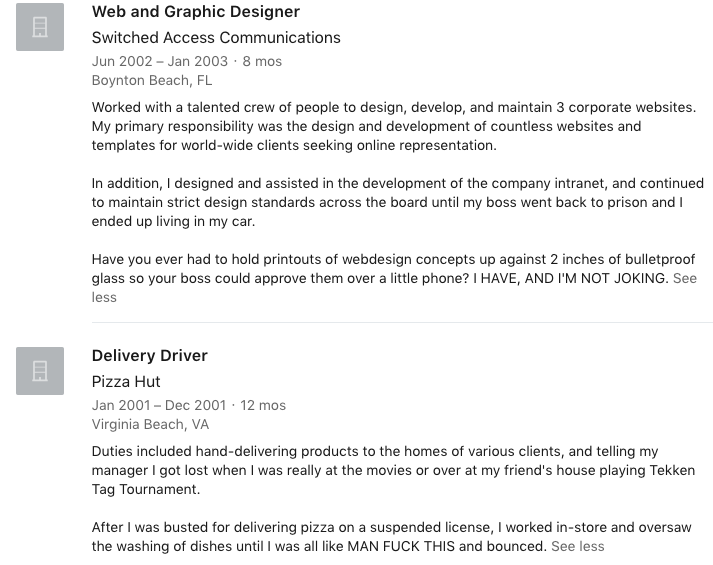
Task: Click the Virginia Beach, VA location text
Action: point(150,424)
